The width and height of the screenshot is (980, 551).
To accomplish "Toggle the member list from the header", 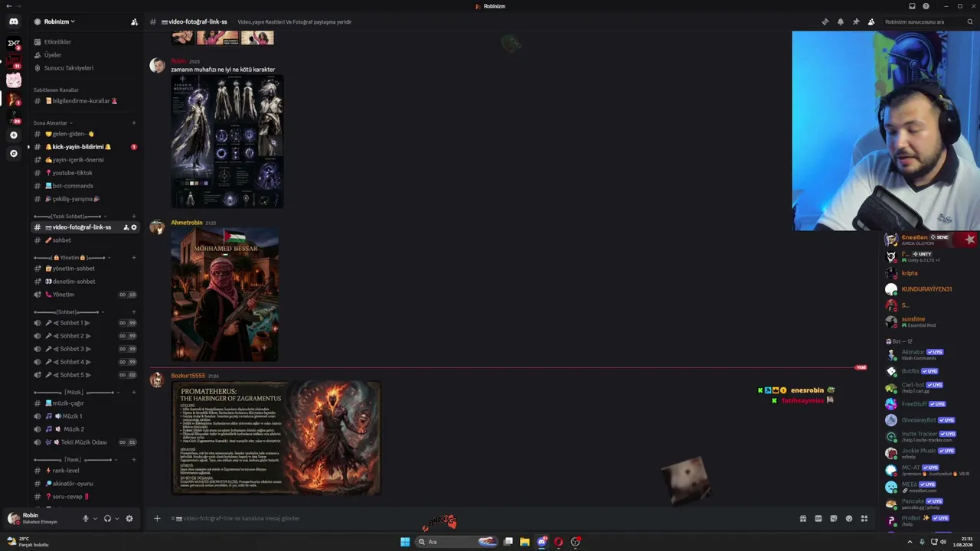I will [x=871, y=21].
